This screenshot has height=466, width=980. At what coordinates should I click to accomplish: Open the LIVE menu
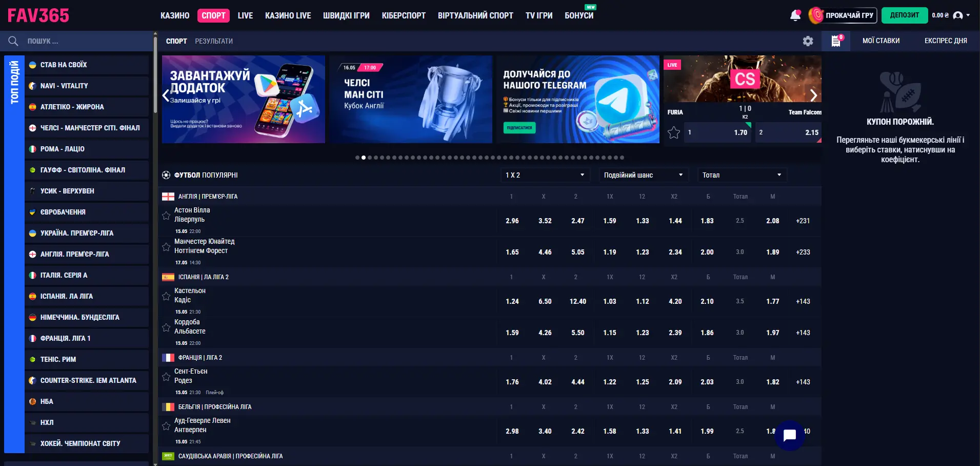pos(245,15)
